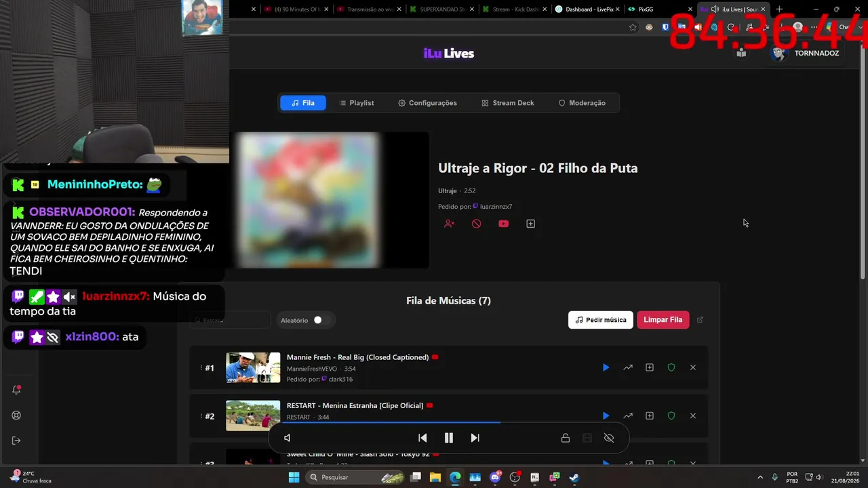Screen dimensions: 868x488
Task: Close the iLu Lives browser tab
Action: coord(763,9)
